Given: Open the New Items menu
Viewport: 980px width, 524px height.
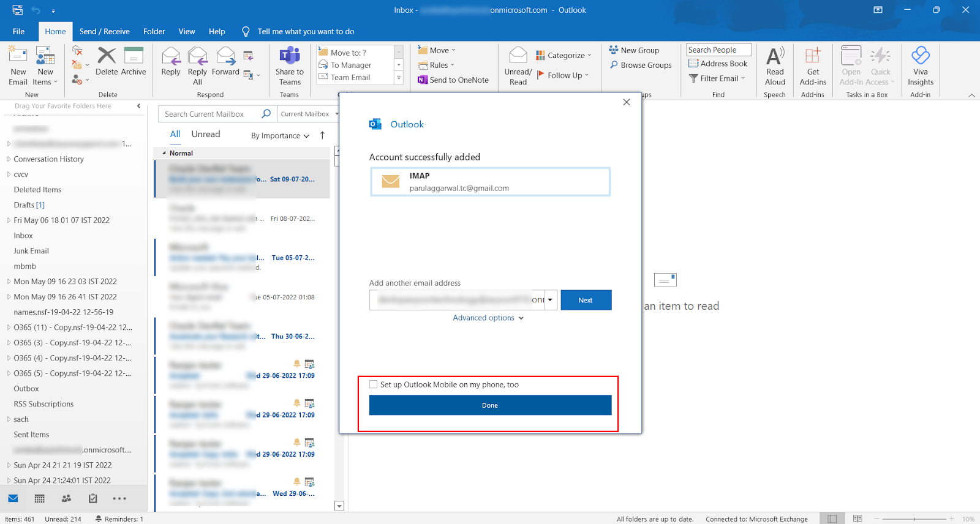Looking at the screenshot, I should click(45, 66).
